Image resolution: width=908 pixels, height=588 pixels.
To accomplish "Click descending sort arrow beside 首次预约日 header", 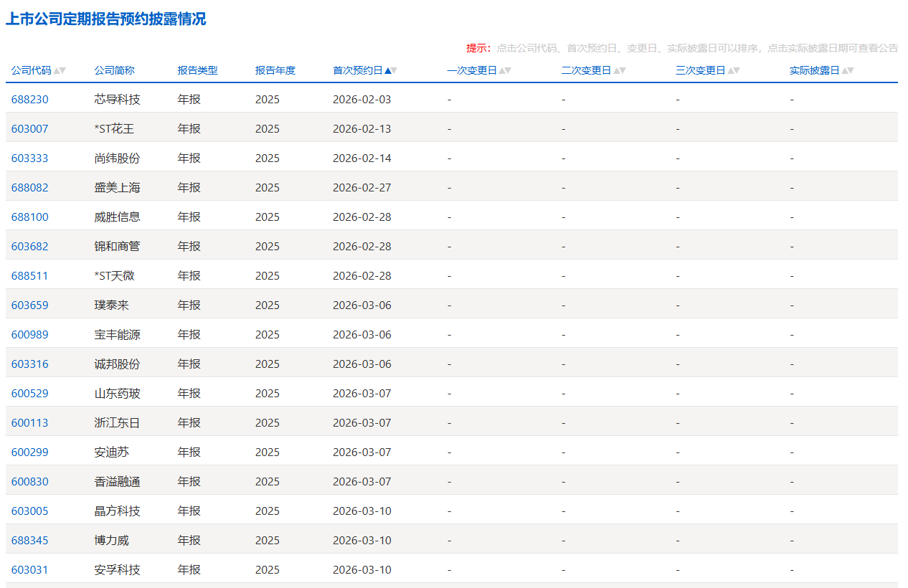I will click(x=394, y=71).
